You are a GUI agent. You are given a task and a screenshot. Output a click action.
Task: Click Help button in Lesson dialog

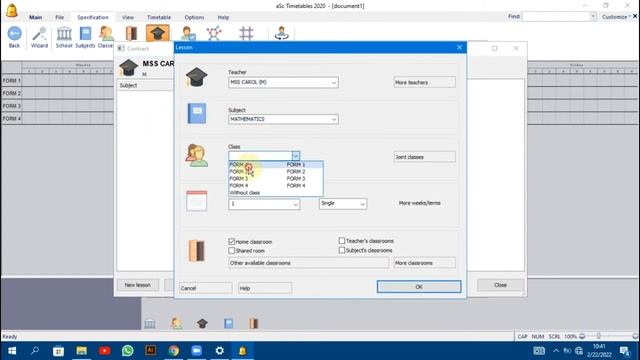(265, 288)
